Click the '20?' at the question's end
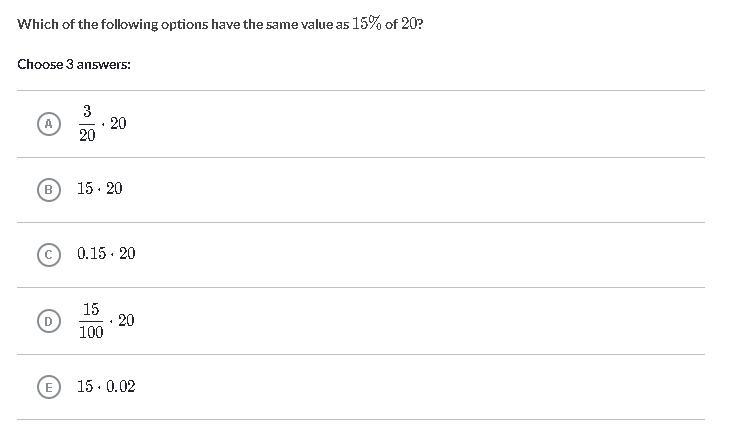Viewport: 729px width, 444px height. tap(412, 24)
